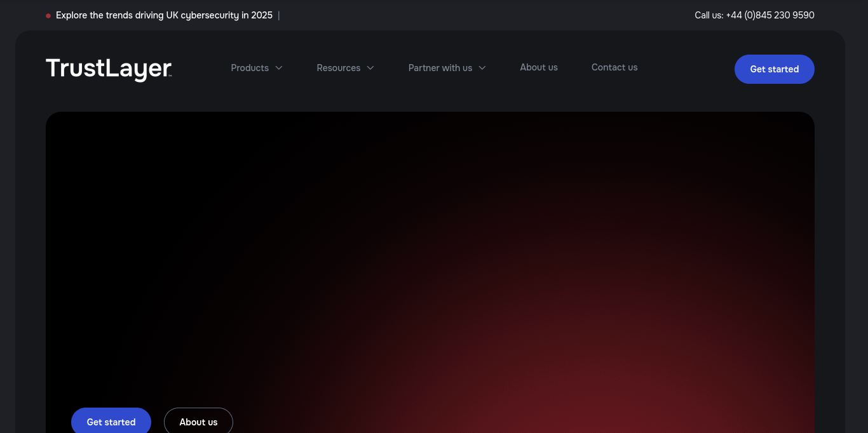Click the header Get started button

[775, 69]
